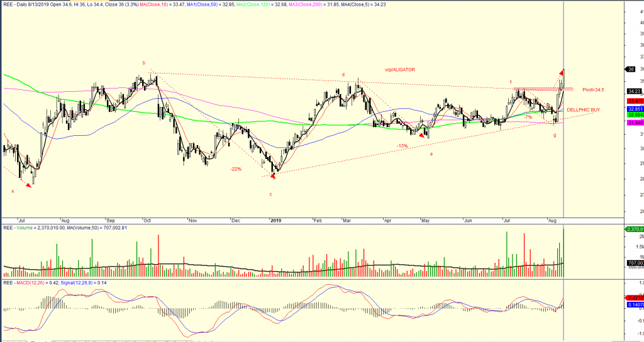Select the red arrow near point e

(422, 135)
